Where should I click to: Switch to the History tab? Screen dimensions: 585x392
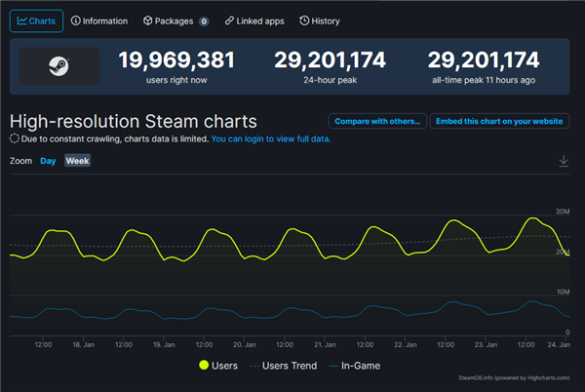(320, 21)
